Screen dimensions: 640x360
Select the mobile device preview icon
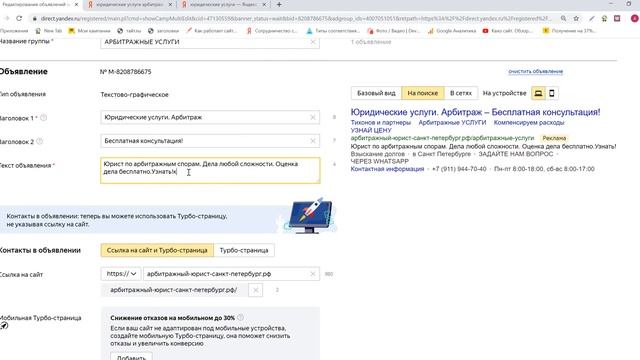(x=551, y=93)
